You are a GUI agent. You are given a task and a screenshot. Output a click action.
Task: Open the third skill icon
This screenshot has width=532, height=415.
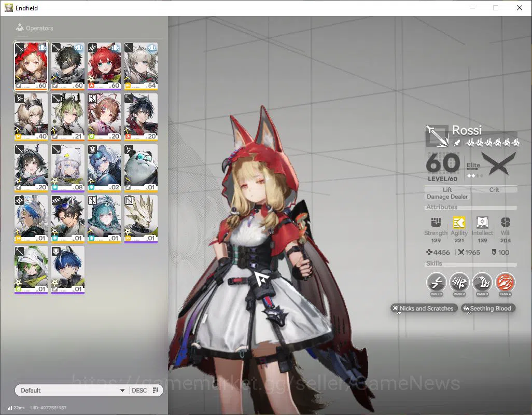click(x=482, y=282)
